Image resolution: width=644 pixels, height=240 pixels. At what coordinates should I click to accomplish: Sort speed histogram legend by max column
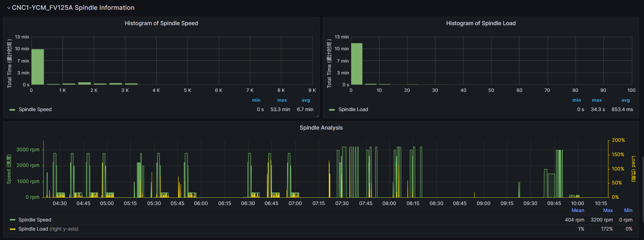coord(282,100)
